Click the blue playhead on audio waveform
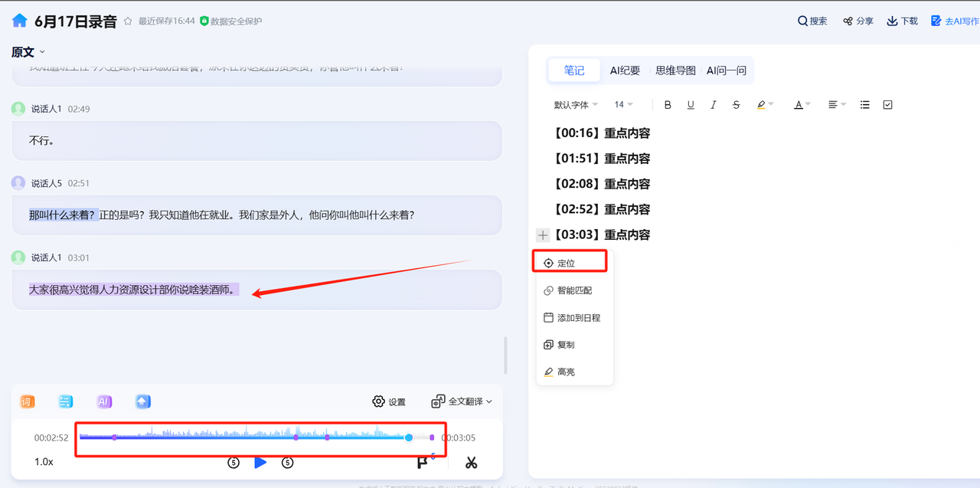Image resolution: width=980 pixels, height=488 pixels. [409, 437]
